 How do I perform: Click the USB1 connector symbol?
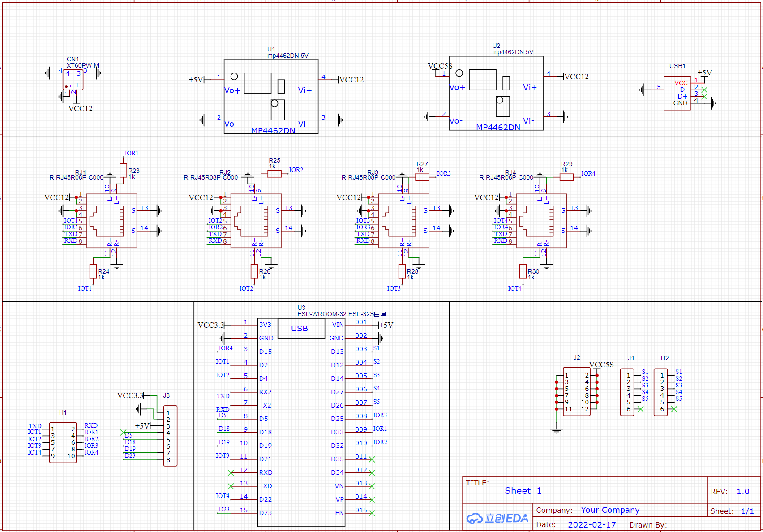(677, 93)
